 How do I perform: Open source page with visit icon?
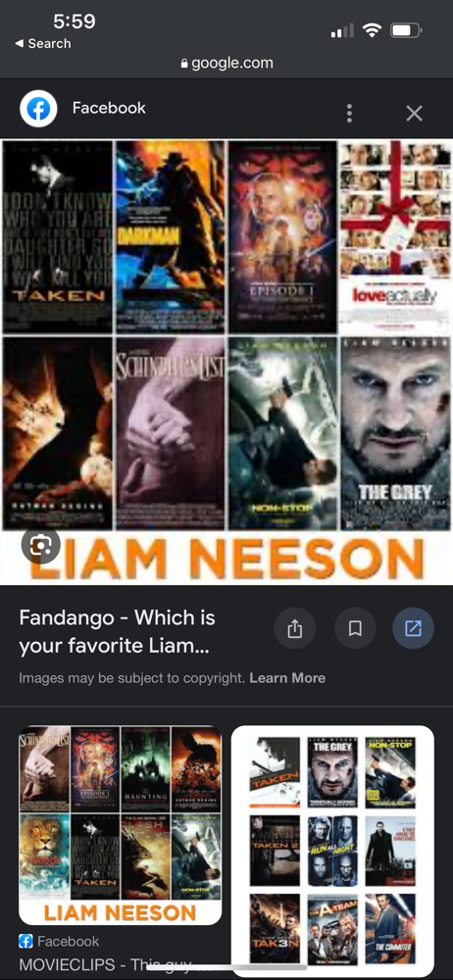click(x=413, y=628)
